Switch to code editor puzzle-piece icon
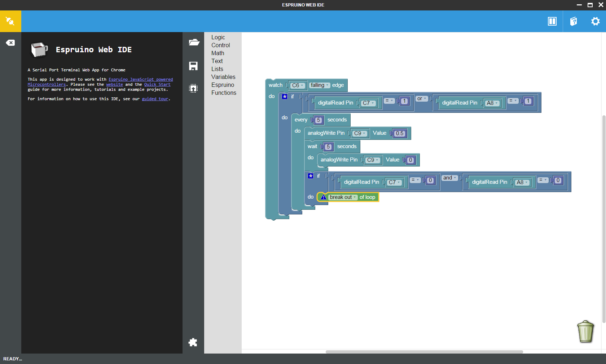606x364 pixels. pos(193,342)
